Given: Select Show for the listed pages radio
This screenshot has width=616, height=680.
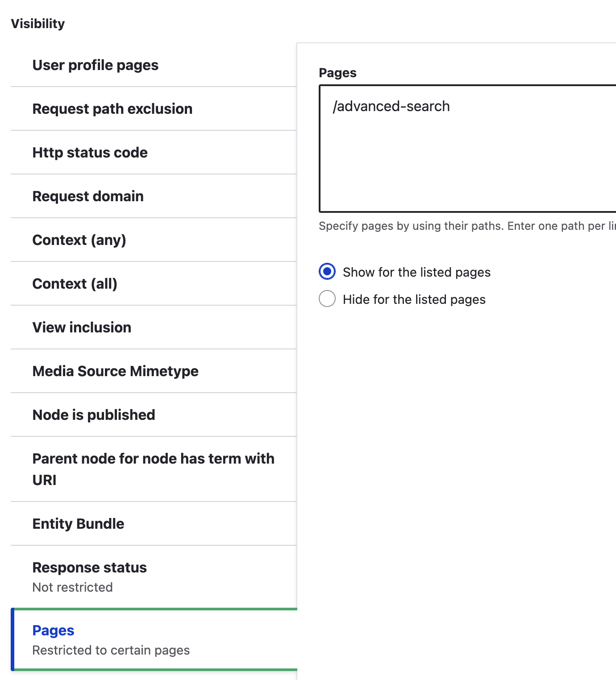Looking at the screenshot, I should (x=327, y=271).
